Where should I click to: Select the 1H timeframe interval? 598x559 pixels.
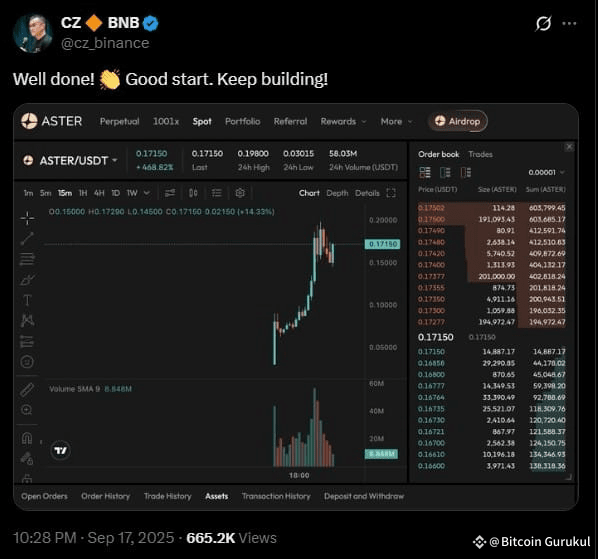pyautogui.click(x=83, y=193)
